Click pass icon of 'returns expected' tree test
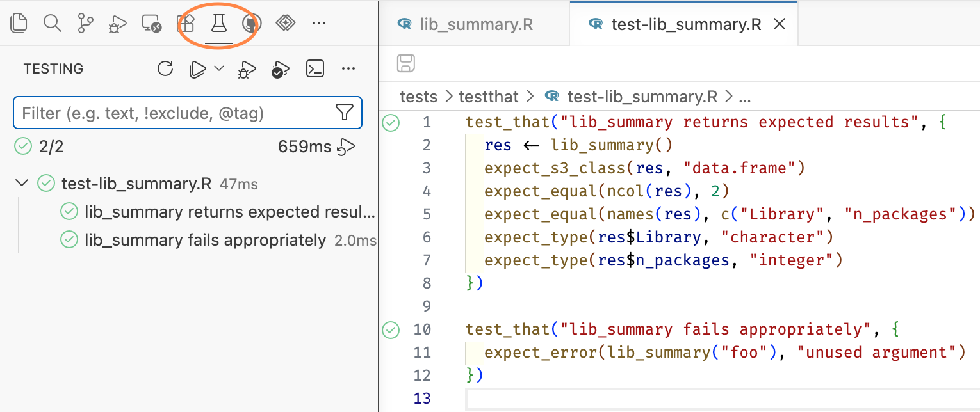Image resolution: width=980 pixels, height=412 pixels. tap(69, 212)
